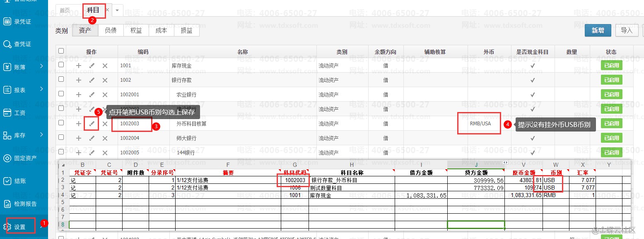Switch to the 负债 category tab
The width and height of the screenshot is (644, 239).
coord(111,30)
